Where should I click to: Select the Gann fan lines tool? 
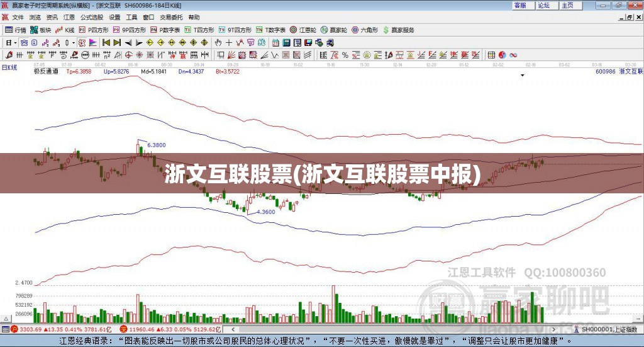(x=231, y=55)
